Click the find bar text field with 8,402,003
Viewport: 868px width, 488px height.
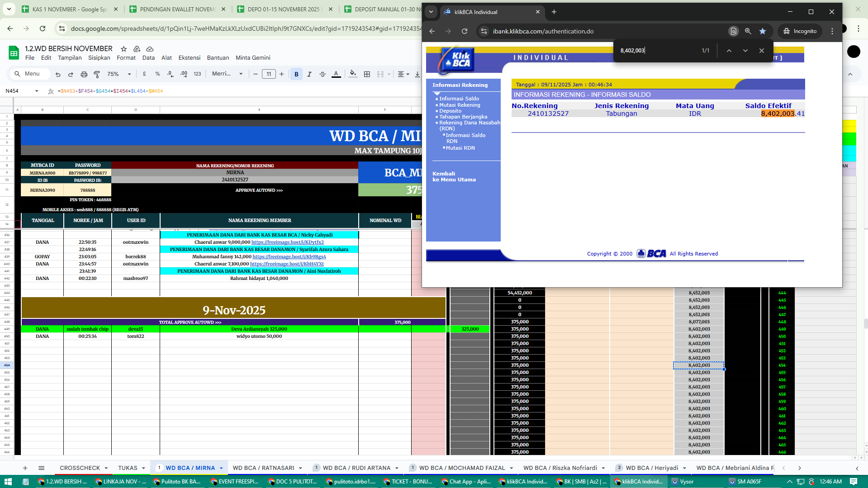pyautogui.click(x=656, y=51)
